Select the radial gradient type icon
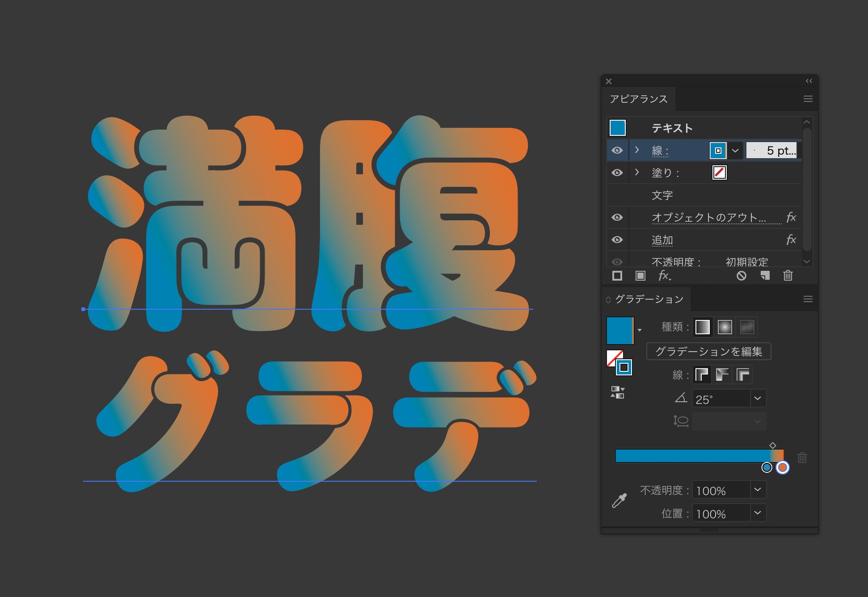This screenshot has width=868, height=597. [x=725, y=327]
